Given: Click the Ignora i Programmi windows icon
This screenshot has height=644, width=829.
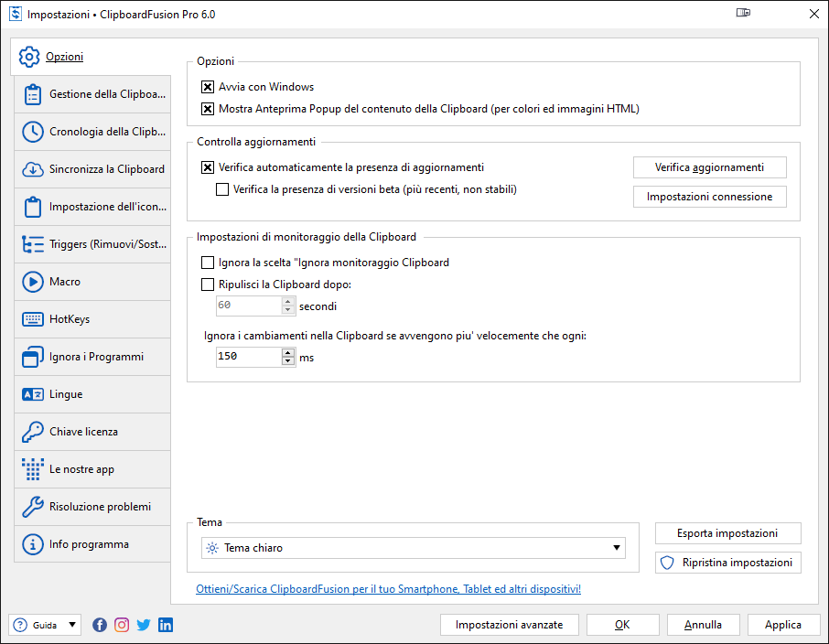Looking at the screenshot, I should (x=33, y=357).
